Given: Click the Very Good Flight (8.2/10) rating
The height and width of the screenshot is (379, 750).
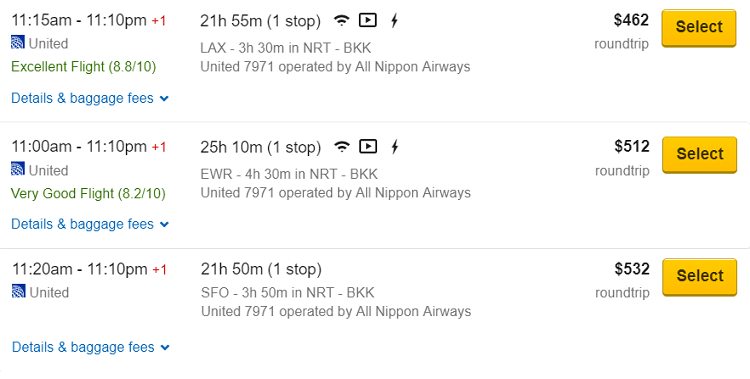Looking at the screenshot, I should 88,194.
